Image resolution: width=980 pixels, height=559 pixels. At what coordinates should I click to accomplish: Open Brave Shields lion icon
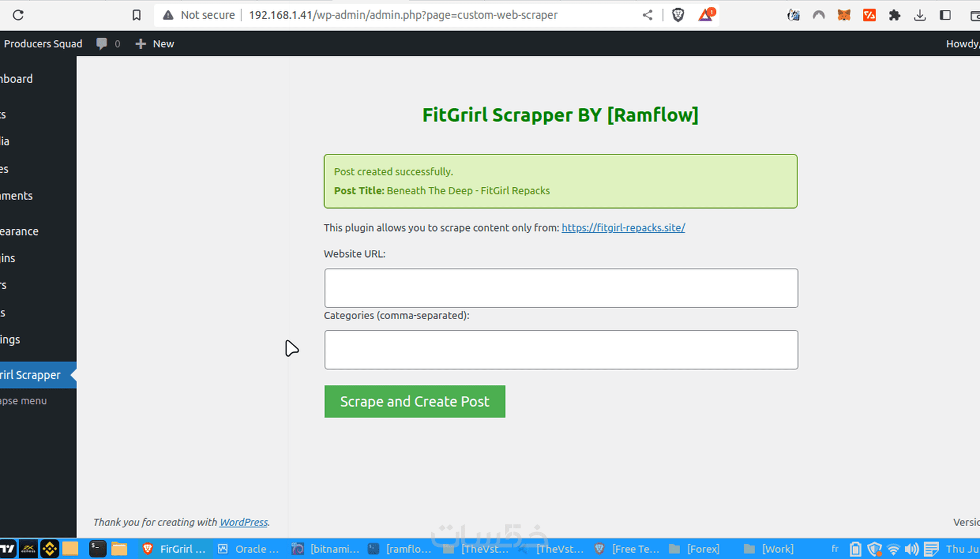678,15
